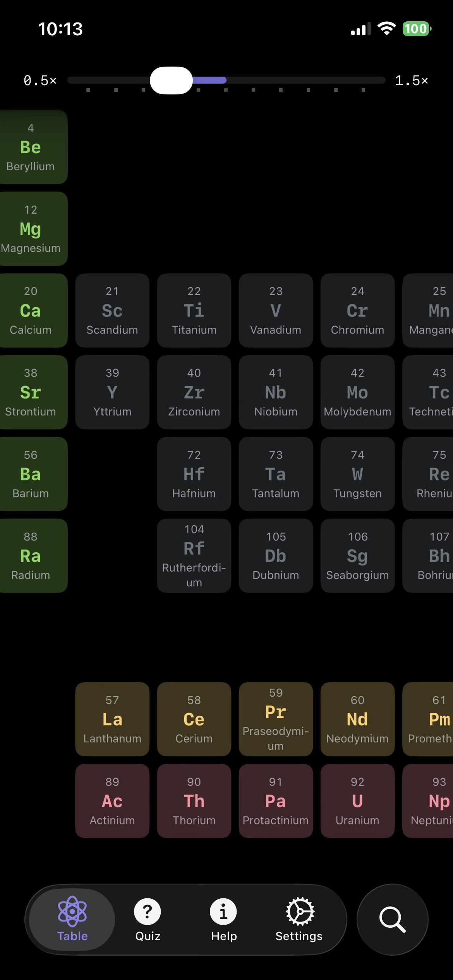
Task: Choose the Rutherfordium element tile
Action: coord(194,555)
